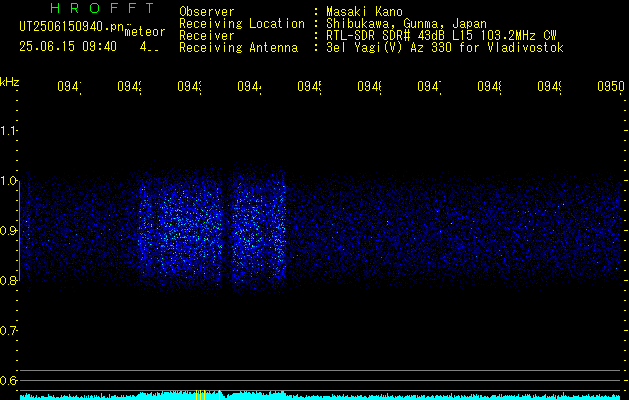Click the date 25.06.15 09:40
The height and width of the screenshot is (400, 629).
[68, 47]
